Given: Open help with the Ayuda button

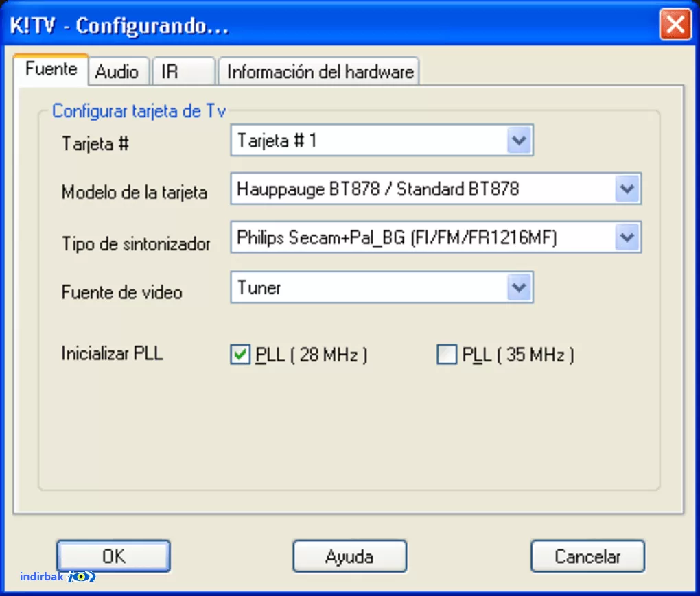Looking at the screenshot, I should tap(349, 556).
